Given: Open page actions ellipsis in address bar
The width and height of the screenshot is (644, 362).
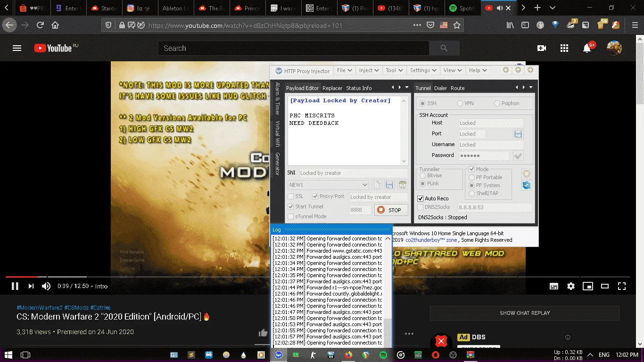Looking at the screenshot, I should [417, 25].
